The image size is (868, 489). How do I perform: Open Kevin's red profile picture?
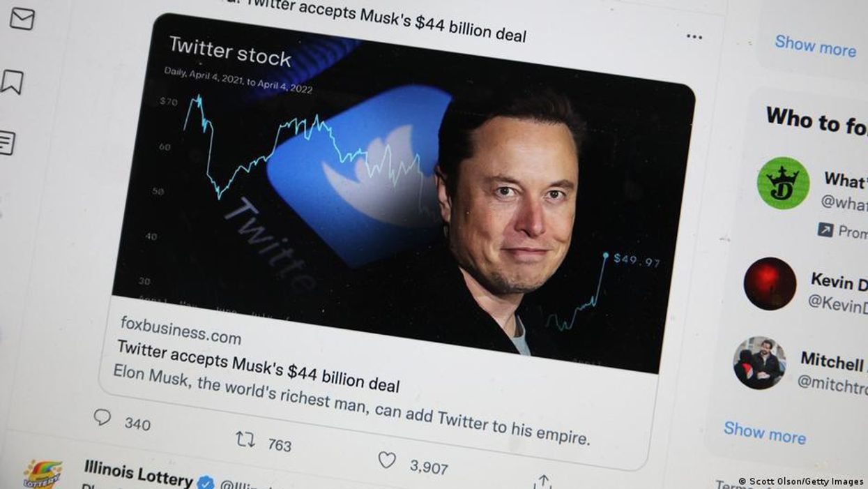[x=770, y=283]
